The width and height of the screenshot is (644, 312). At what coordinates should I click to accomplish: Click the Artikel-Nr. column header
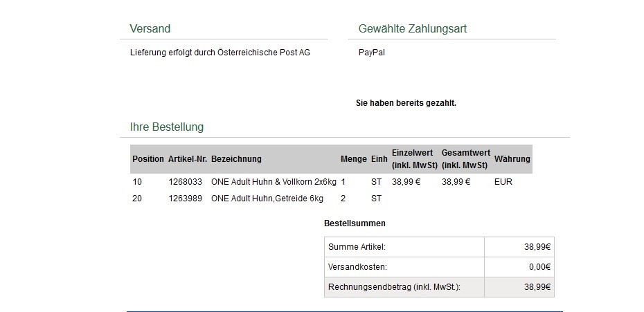tap(188, 159)
